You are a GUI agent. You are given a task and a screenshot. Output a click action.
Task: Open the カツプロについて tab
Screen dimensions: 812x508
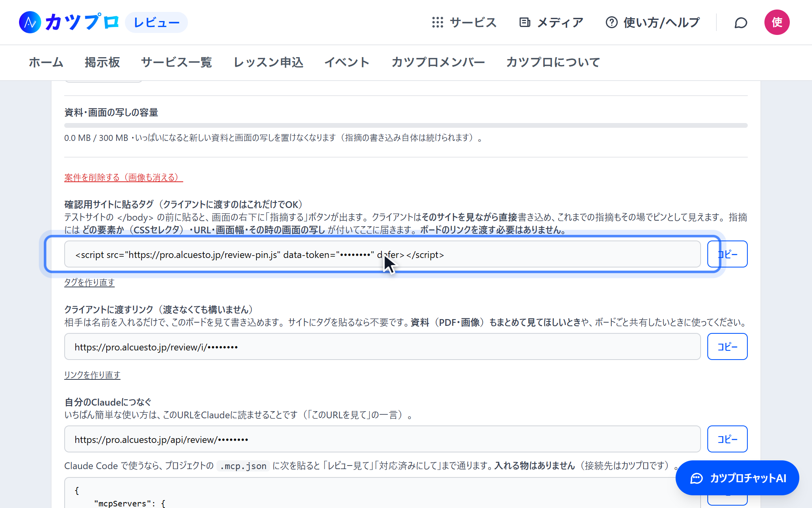553,62
